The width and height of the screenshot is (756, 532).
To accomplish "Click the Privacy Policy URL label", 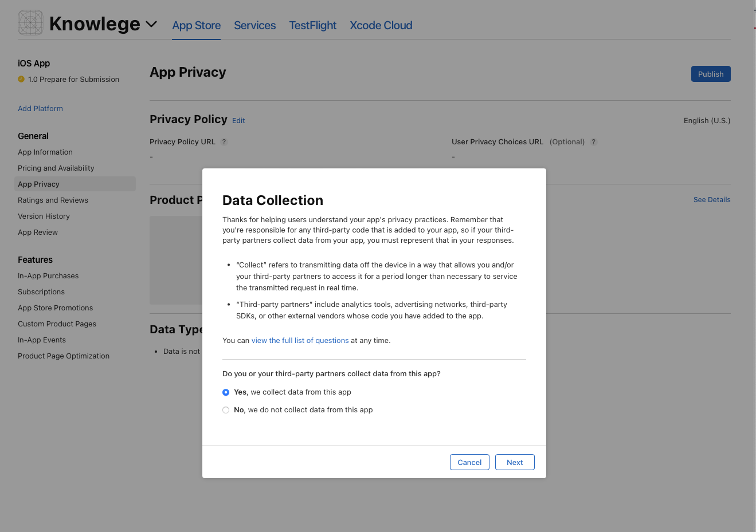I will (182, 141).
